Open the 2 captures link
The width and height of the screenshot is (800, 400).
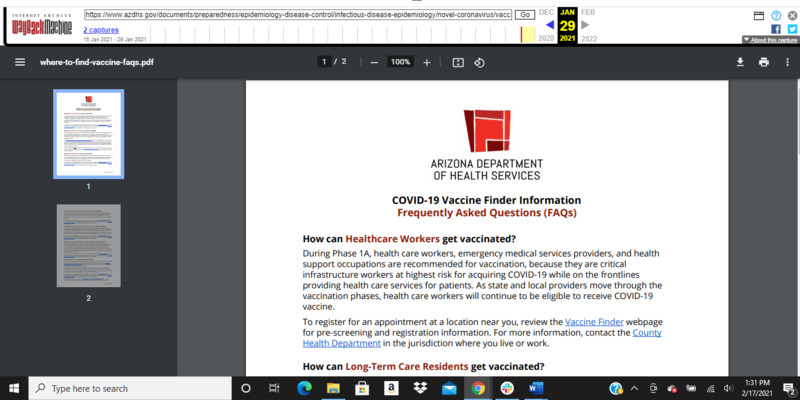click(100, 30)
